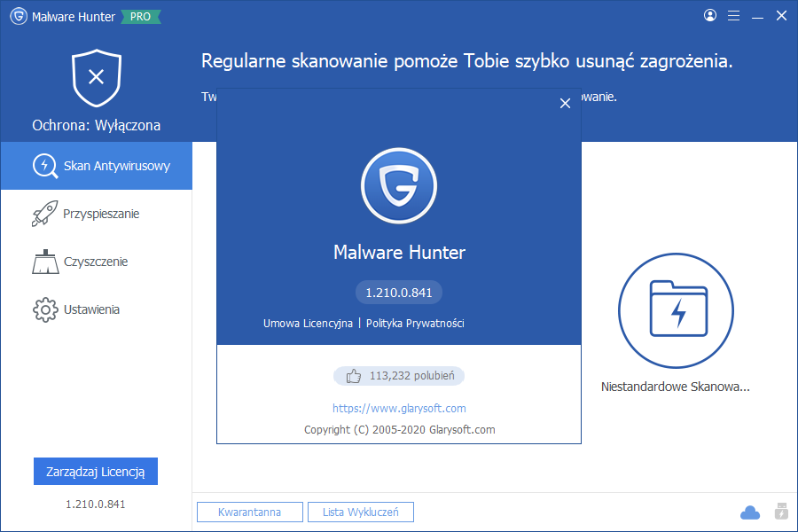
Task: Open the hamburger menu icon
Action: pyautogui.click(x=733, y=16)
